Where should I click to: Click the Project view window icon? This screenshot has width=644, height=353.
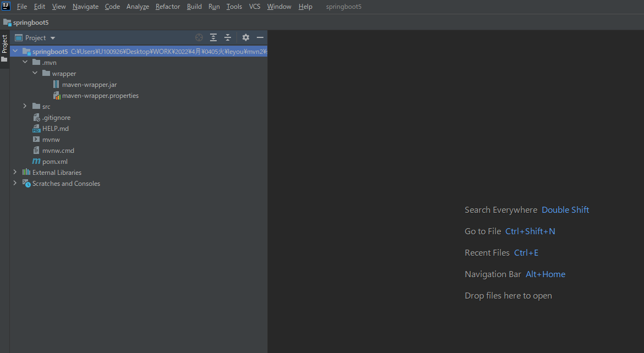(19, 38)
